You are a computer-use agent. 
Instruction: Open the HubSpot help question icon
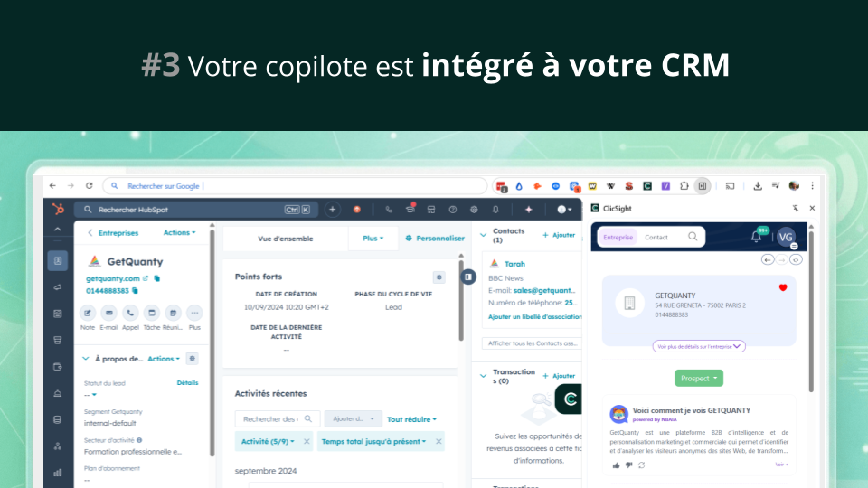point(453,210)
